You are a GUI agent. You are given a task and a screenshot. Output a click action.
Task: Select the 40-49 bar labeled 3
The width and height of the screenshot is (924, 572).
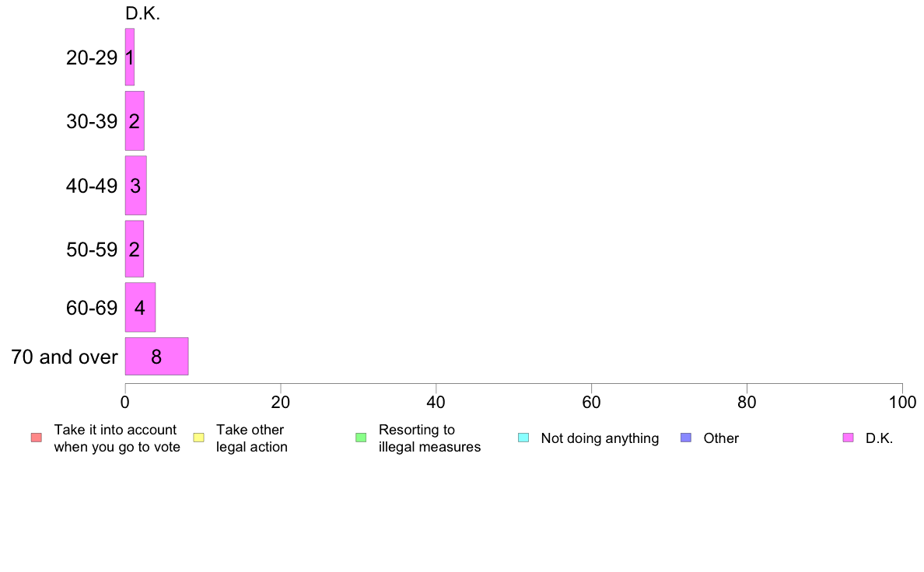(135, 186)
